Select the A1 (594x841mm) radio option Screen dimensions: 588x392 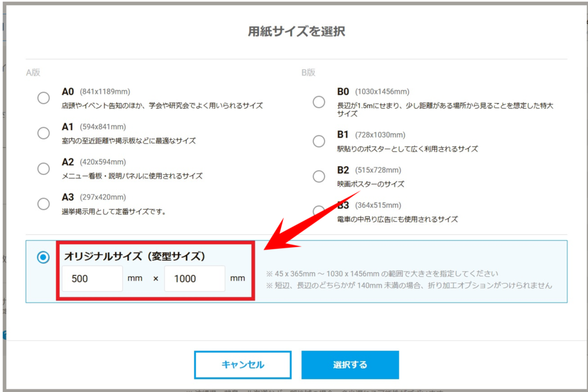click(x=43, y=133)
